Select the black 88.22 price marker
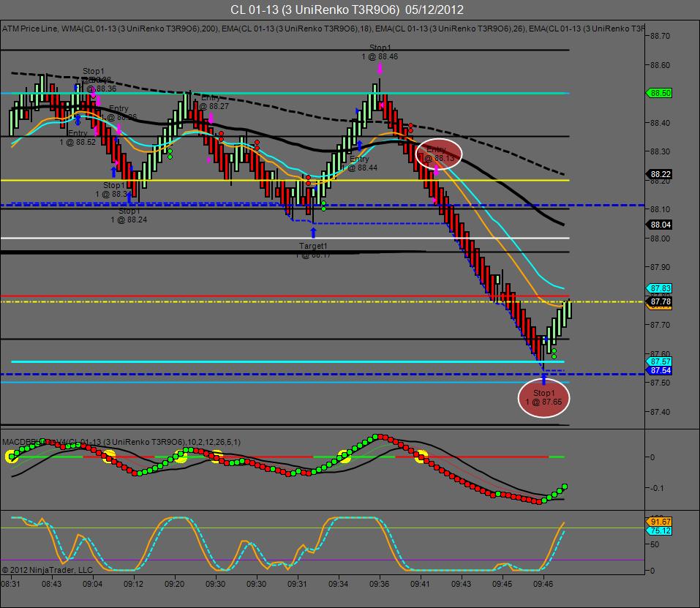 [659, 175]
